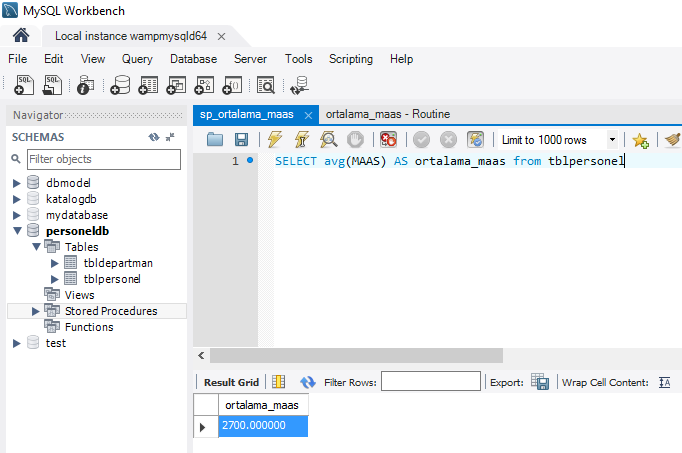The image size is (682, 453).
Task: Expand the mydatabase schema
Action: pos(17,215)
